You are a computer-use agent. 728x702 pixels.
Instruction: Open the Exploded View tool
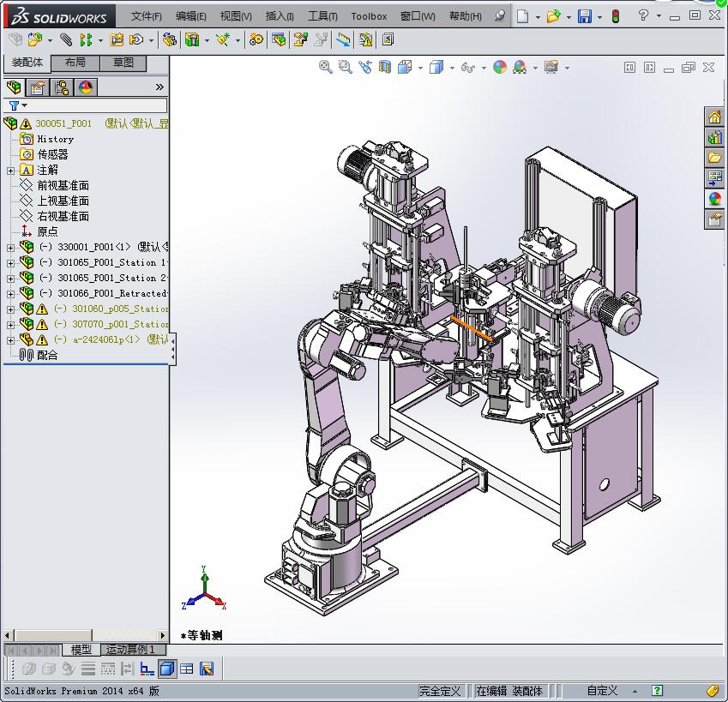pyautogui.click(x=300, y=40)
